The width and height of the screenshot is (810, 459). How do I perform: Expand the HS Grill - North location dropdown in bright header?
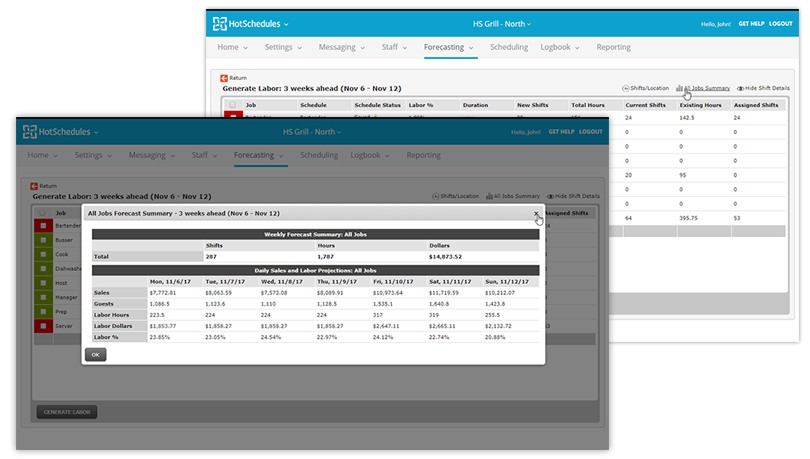coord(502,24)
